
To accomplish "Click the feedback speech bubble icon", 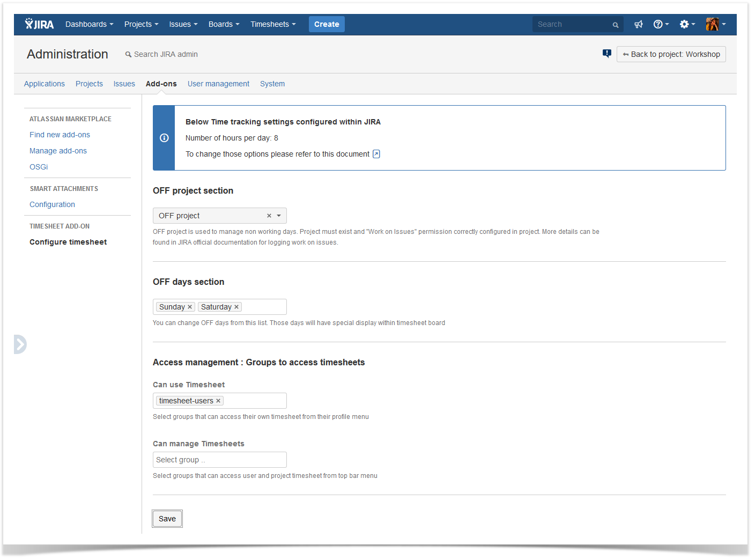I will pos(606,53).
